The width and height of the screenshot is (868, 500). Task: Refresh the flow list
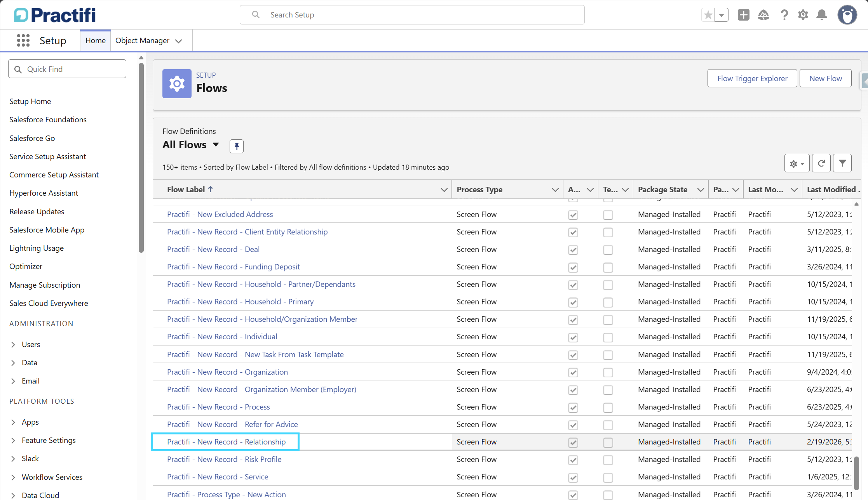821,163
